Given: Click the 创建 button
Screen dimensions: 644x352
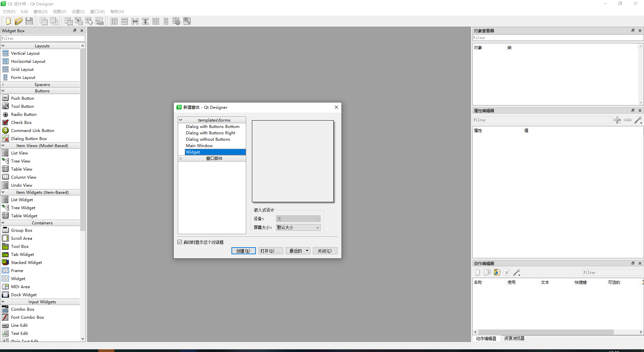Looking at the screenshot, I should tap(244, 251).
